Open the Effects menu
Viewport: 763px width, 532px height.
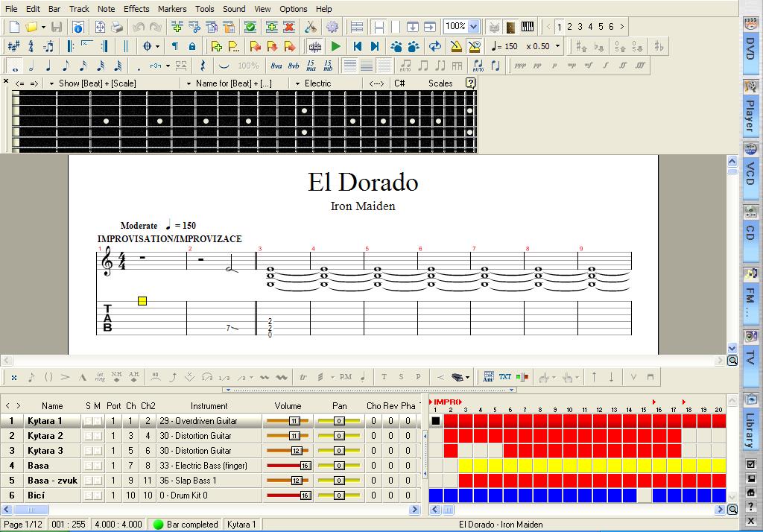pos(136,9)
